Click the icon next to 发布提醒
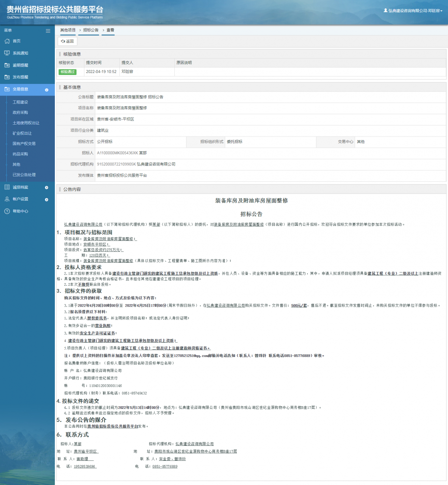 click(x=7, y=77)
